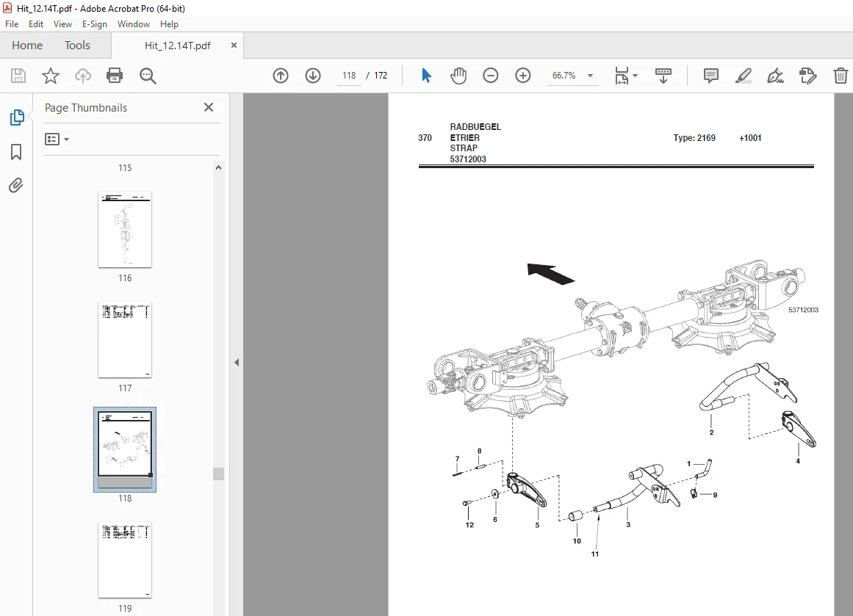Screen dimensions: 853x616
Task: Switch to the Tools tab
Action: 77,45
